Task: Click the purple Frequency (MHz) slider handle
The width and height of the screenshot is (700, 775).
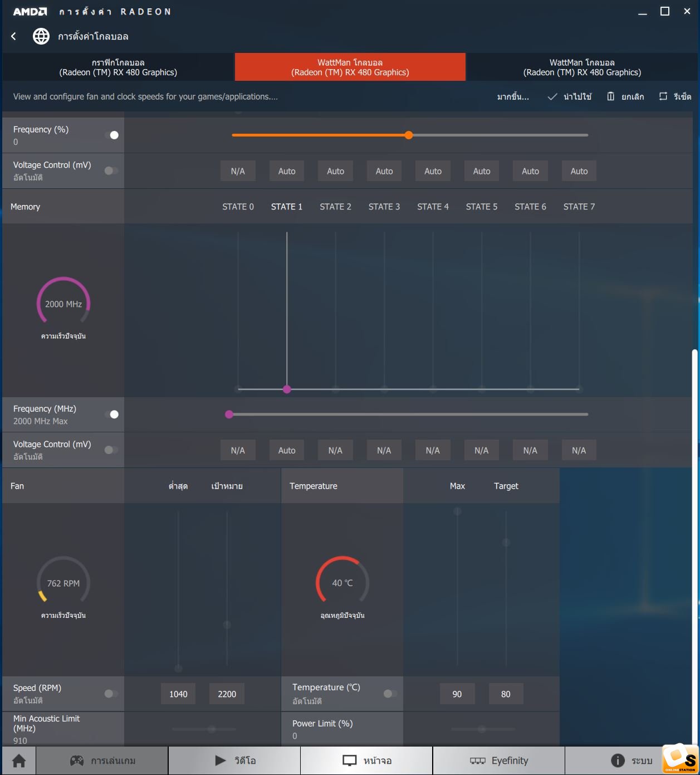Action: [229, 414]
